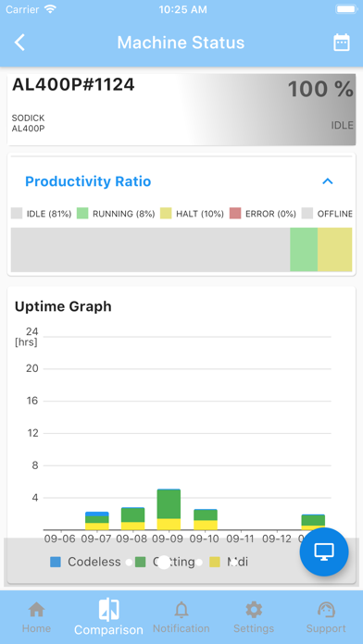Open the Home tab
Screen dimensions: 363x644
37,617
